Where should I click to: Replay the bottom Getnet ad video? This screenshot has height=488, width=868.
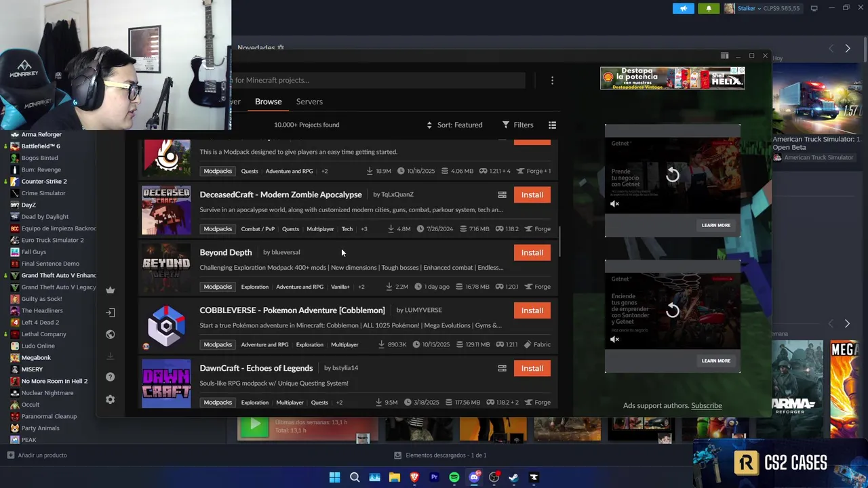pyautogui.click(x=672, y=310)
